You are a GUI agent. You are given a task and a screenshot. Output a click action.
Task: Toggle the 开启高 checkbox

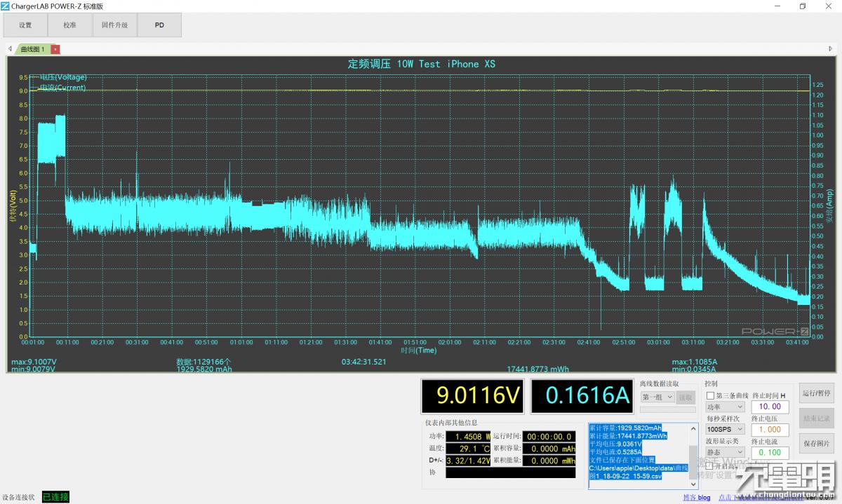tap(709, 466)
